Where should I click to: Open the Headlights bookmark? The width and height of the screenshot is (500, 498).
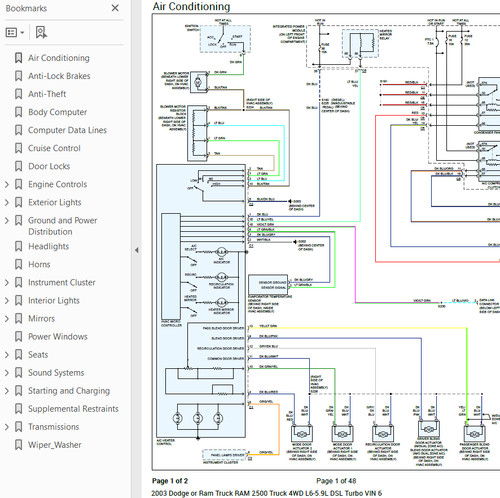click(x=48, y=246)
